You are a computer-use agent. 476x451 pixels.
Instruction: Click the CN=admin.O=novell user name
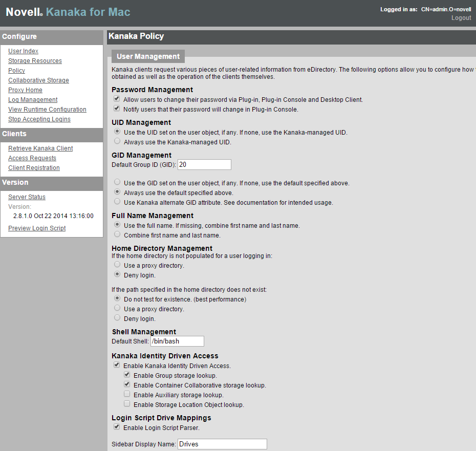coord(446,9)
